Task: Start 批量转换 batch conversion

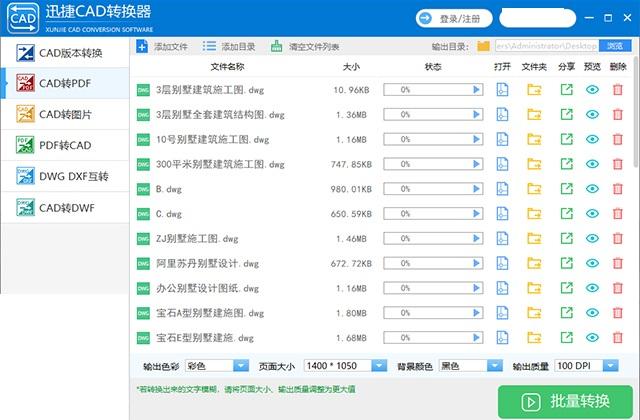Action: tap(565, 402)
